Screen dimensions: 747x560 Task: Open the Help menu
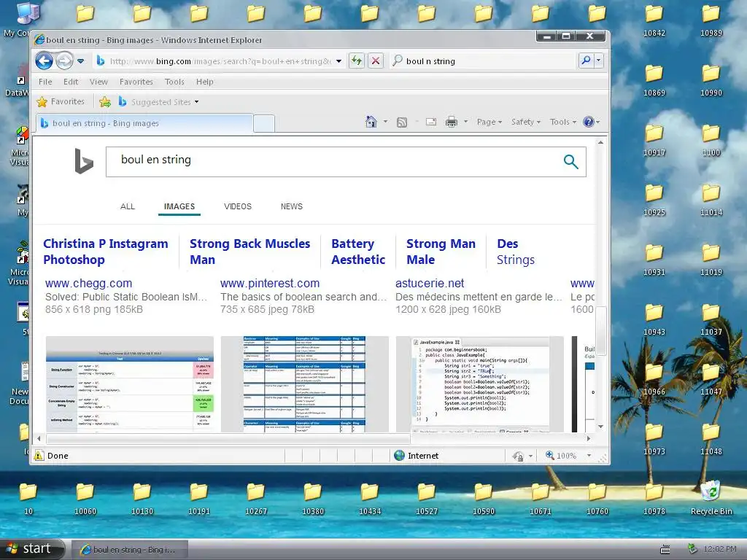205,82
